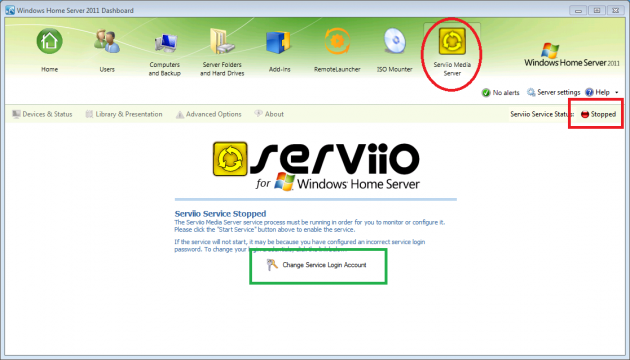The height and width of the screenshot is (360, 630).
Task: Select the Add-ins icon
Action: [280, 50]
